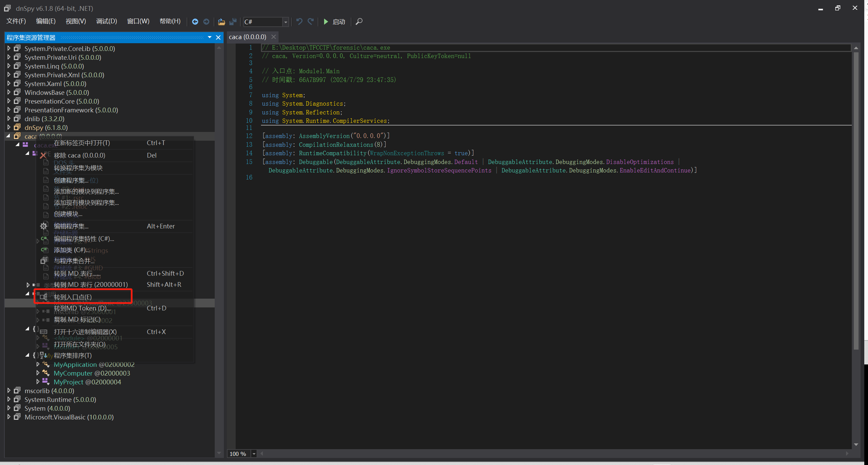This screenshot has width=868, height=465.
Task: Click the open file folder icon
Action: coord(221,22)
